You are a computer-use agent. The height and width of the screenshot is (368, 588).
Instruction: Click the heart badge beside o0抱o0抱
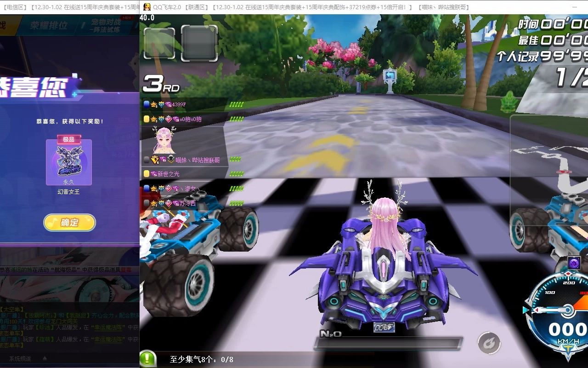point(168,119)
